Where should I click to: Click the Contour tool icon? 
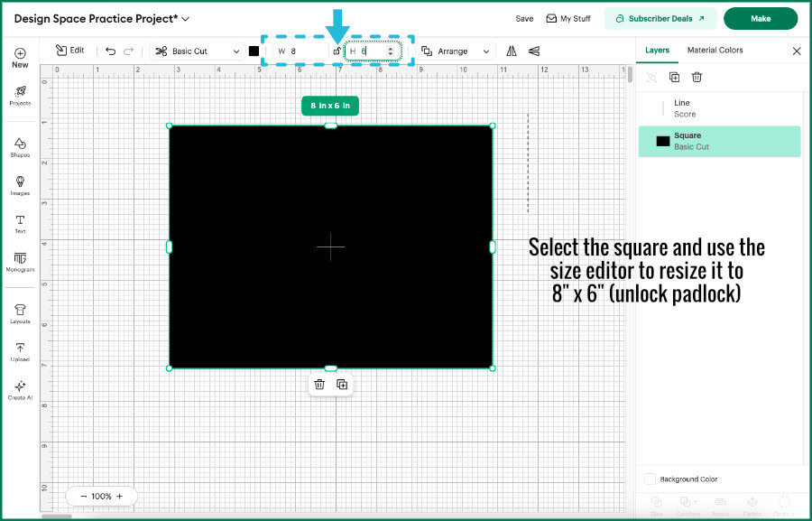784,502
